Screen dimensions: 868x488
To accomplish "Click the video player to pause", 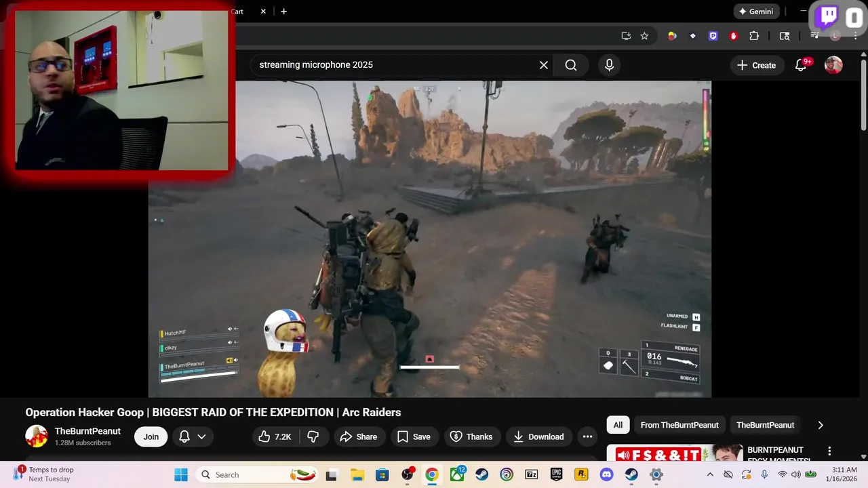I will coord(430,239).
